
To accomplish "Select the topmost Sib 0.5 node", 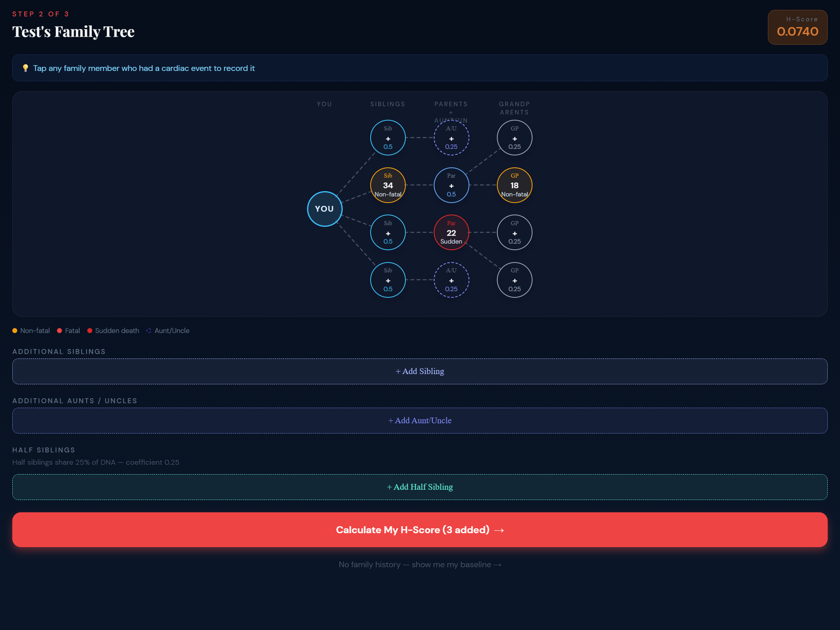I will click(388, 138).
